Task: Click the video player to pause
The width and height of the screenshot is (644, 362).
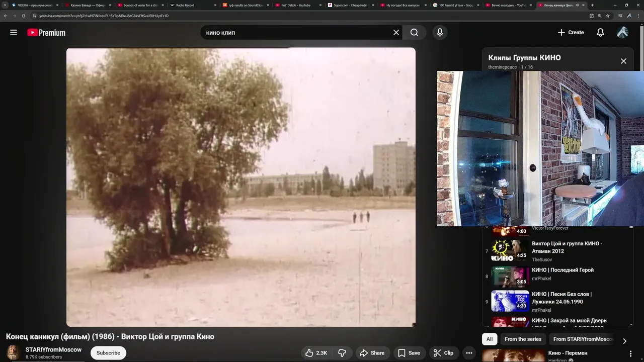Action: (241, 187)
